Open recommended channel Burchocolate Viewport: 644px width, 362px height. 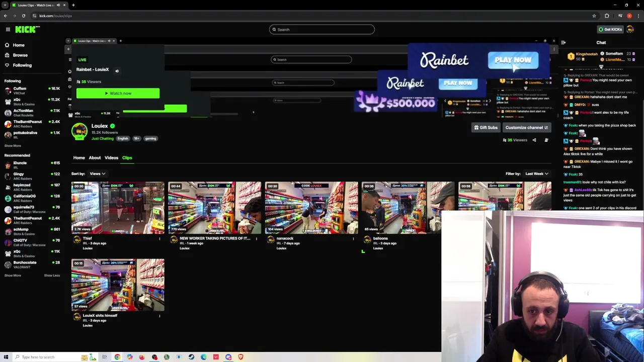coord(32,264)
